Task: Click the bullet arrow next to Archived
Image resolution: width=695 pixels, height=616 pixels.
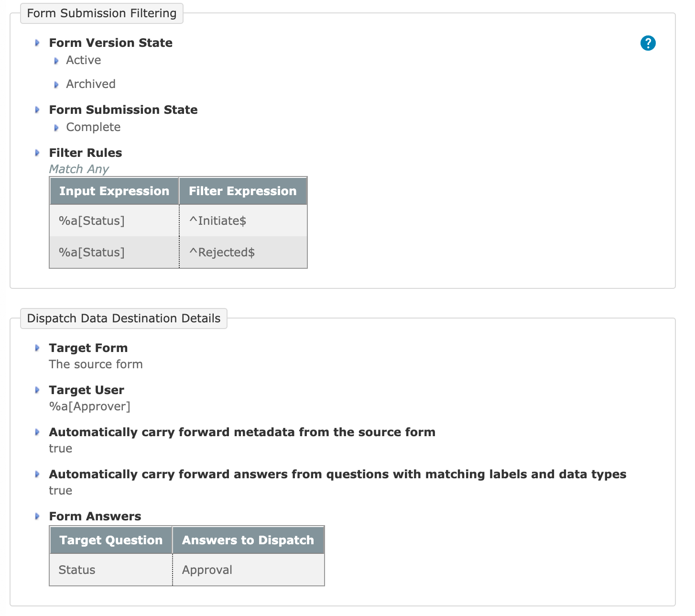Action: click(56, 85)
